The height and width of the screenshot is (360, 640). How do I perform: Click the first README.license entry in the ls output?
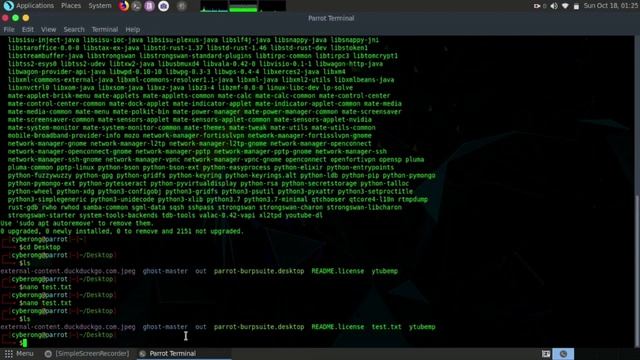(x=338, y=271)
